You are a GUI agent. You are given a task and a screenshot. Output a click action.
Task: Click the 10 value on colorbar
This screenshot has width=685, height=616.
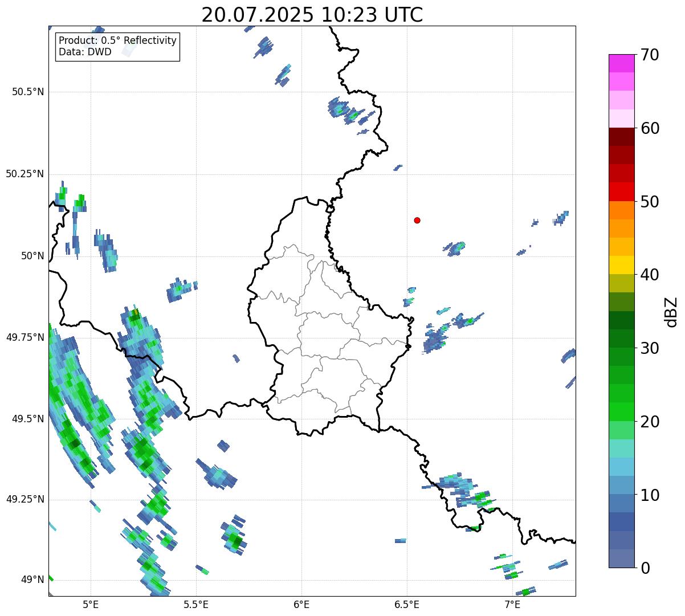650,495
